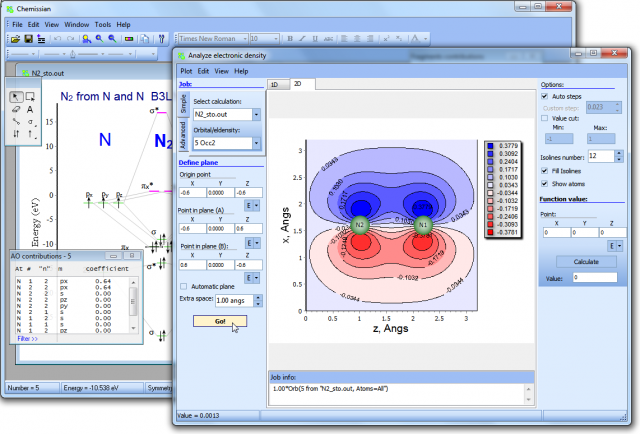
Task: Click the 0.3779 dark blue legend swatch
Action: [x=490, y=146]
